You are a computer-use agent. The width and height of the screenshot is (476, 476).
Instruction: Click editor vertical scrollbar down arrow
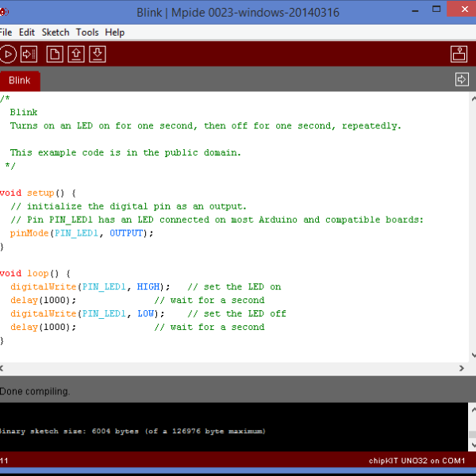[x=473, y=355]
